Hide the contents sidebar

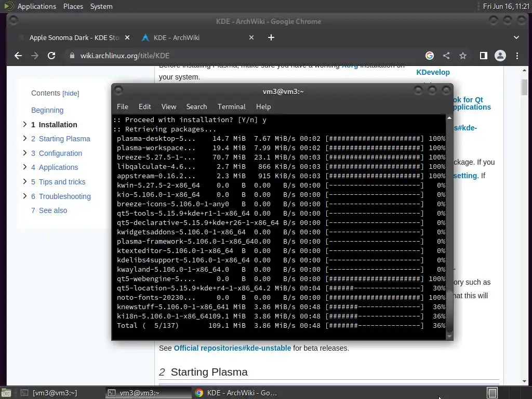coord(71,94)
